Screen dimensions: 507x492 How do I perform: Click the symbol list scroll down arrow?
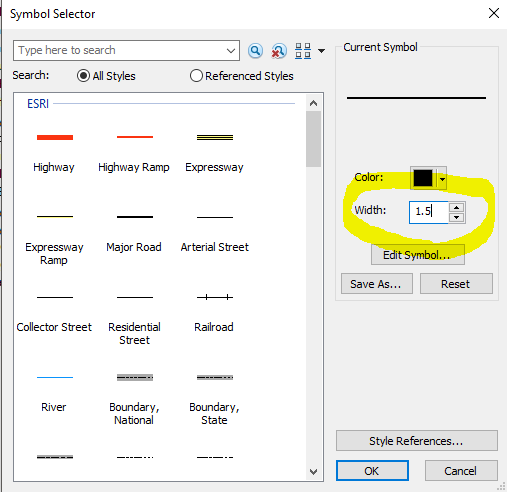point(313,472)
